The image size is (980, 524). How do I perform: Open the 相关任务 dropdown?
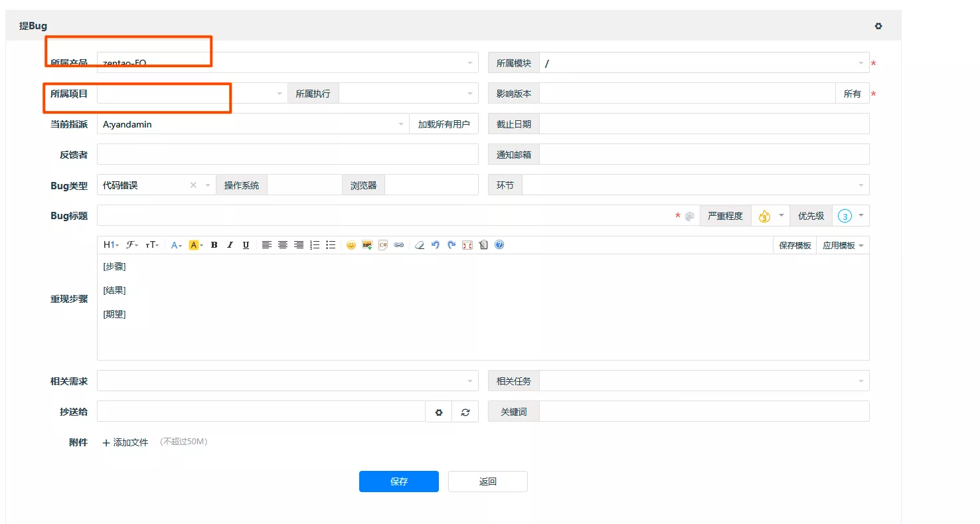pyautogui.click(x=704, y=381)
